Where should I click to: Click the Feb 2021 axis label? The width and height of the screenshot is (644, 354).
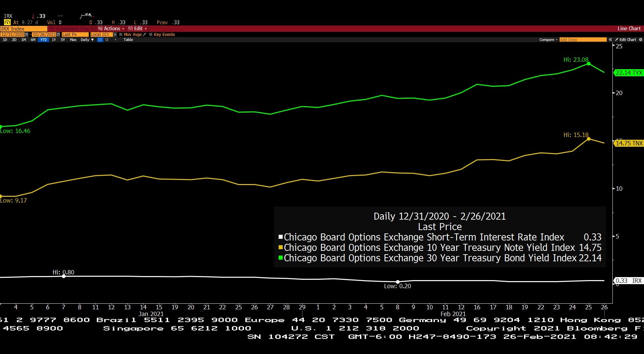[x=453, y=314]
